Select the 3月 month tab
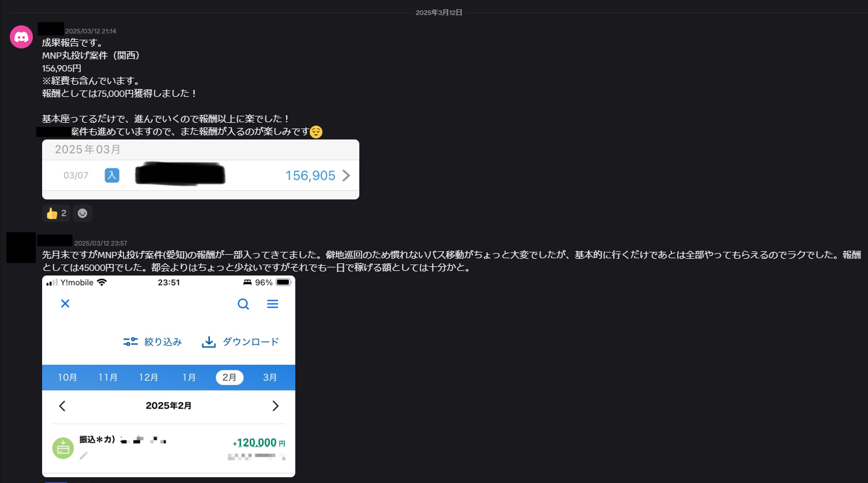Screen dimensions: 868x483 (x=270, y=378)
